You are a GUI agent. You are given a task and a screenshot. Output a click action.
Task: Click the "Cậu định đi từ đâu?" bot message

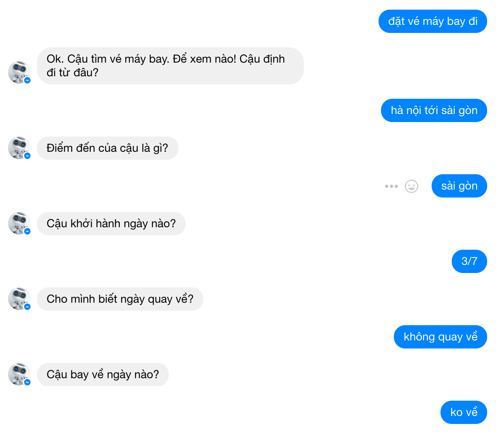tap(170, 66)
